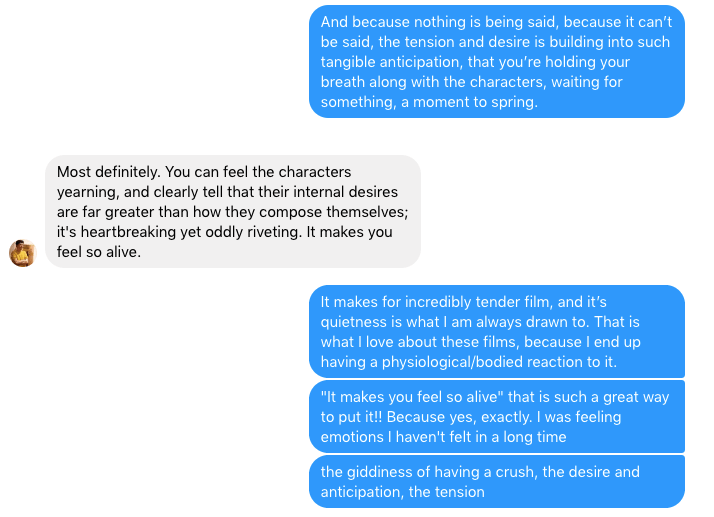Image resolution: width=714 pixels, height=517 pixels.
Task: Click the phrase "breath along with the characters"
Action: coord(435,82)
